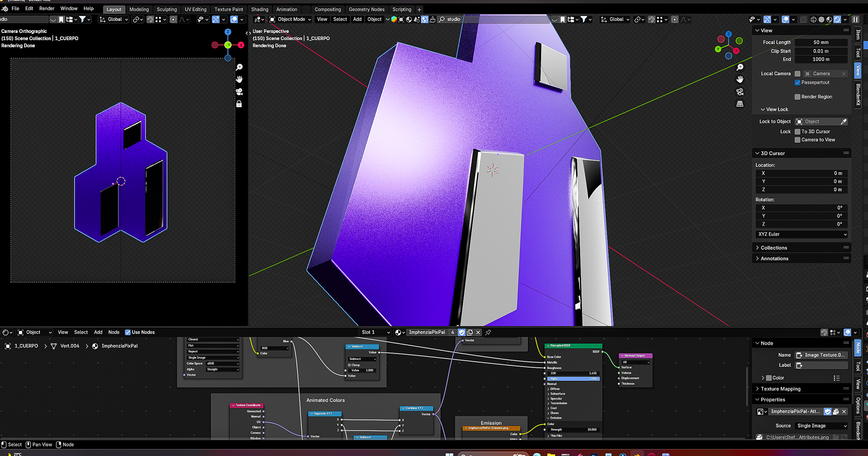Click the lock camera to view padlock icon

(x=239, y=104)
